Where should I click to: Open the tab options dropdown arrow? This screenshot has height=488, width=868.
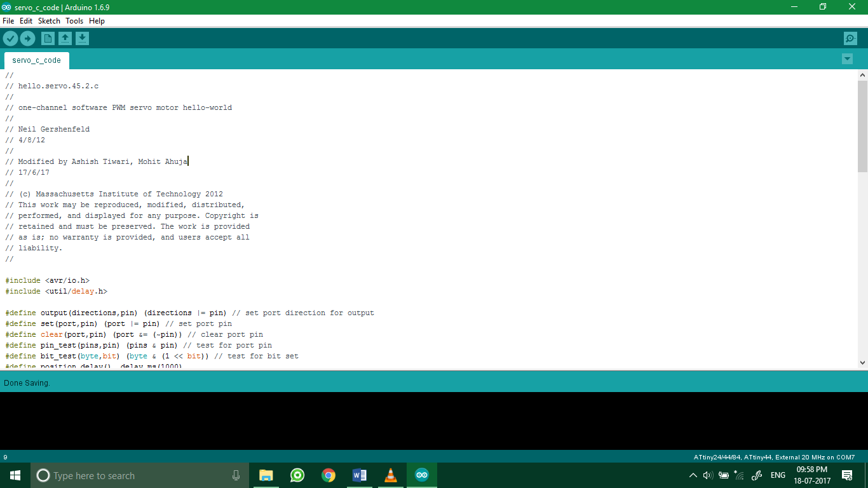pos(847,59)
